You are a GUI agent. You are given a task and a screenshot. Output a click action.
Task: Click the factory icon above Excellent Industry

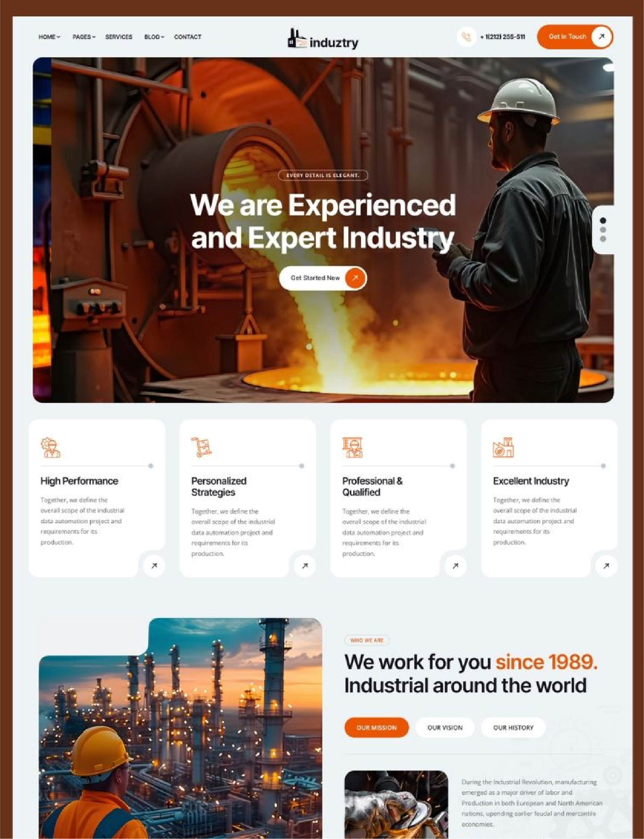click(x=503, y=447)
